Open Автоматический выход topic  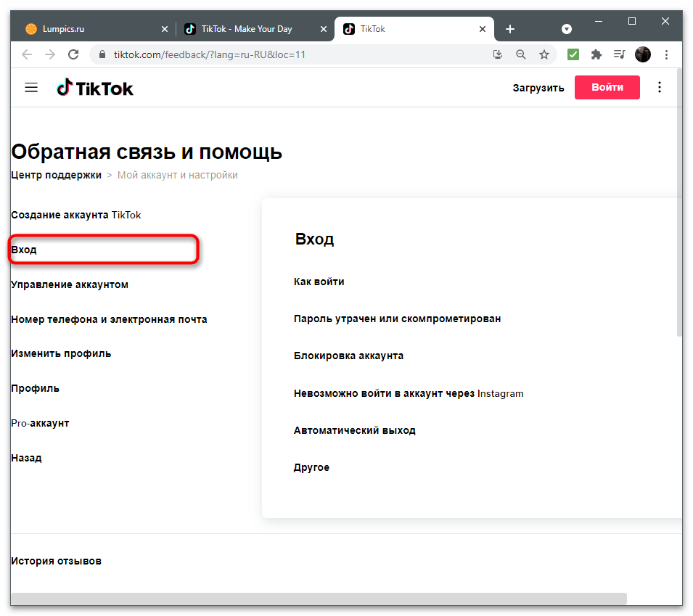[355, 430]
